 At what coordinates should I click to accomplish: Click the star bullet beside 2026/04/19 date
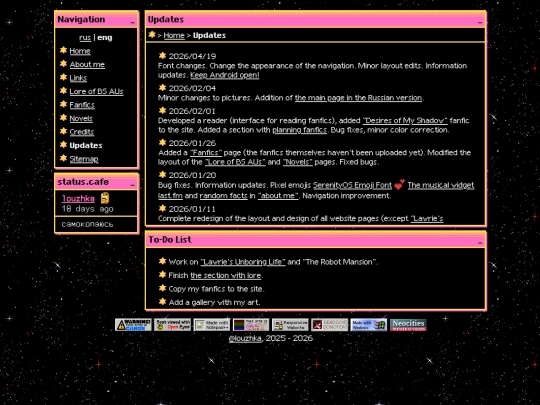162,55
